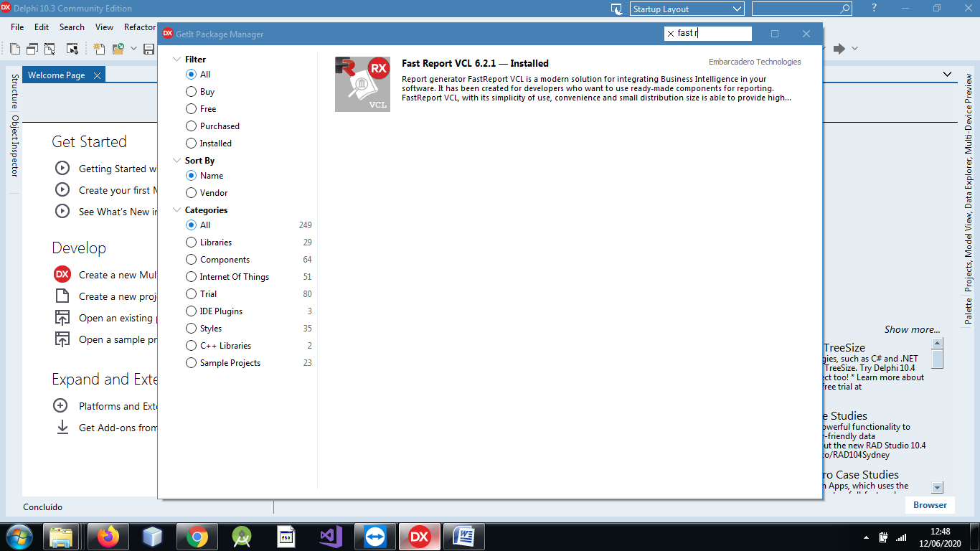Click the DX icon beside Create a new Multi
Viewport: 980px width, 551px height.
tap(62, 275)
